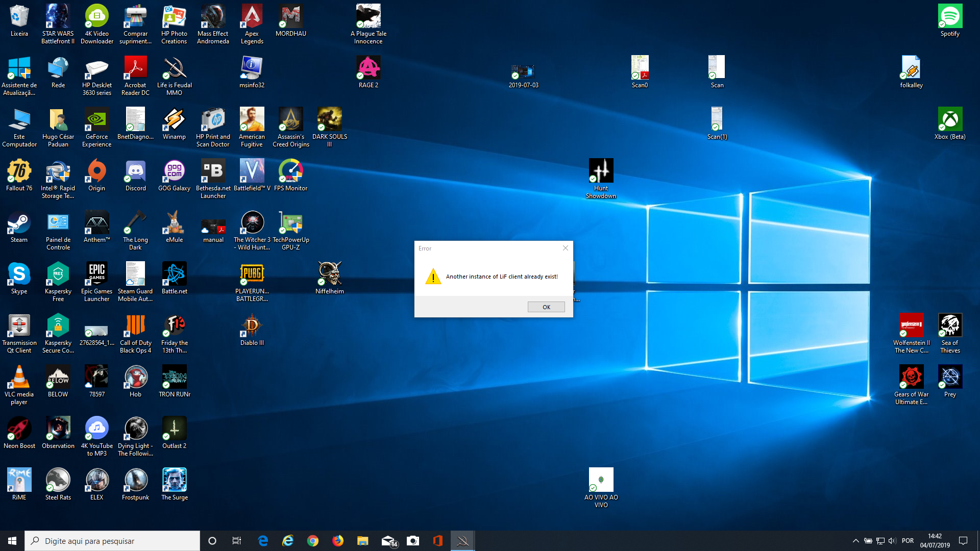980x551 pixels.
Task: Select the Skype desktop icon
Action: click(x=19, y=279)
